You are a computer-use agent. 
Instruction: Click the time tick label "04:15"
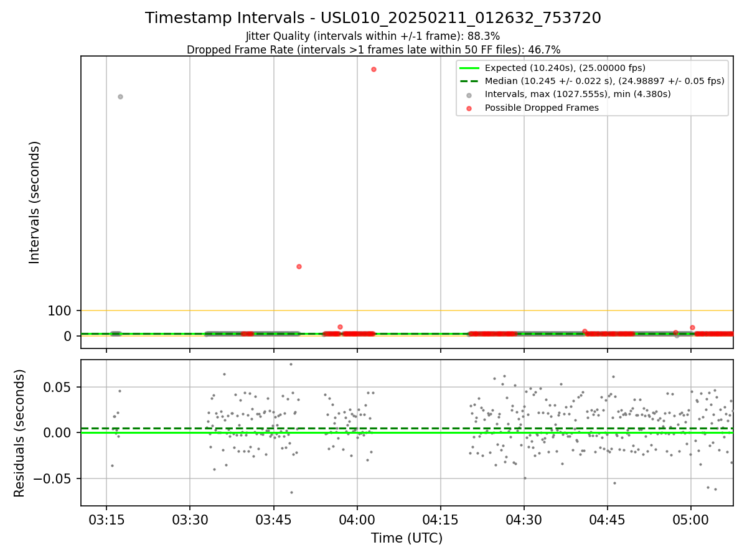(441, 520)
